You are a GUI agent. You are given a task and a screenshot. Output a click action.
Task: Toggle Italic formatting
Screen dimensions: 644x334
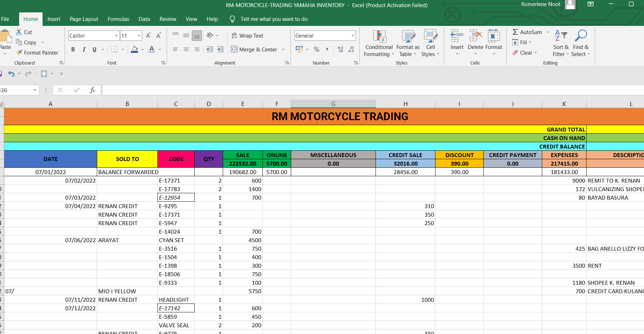point(84,49)
